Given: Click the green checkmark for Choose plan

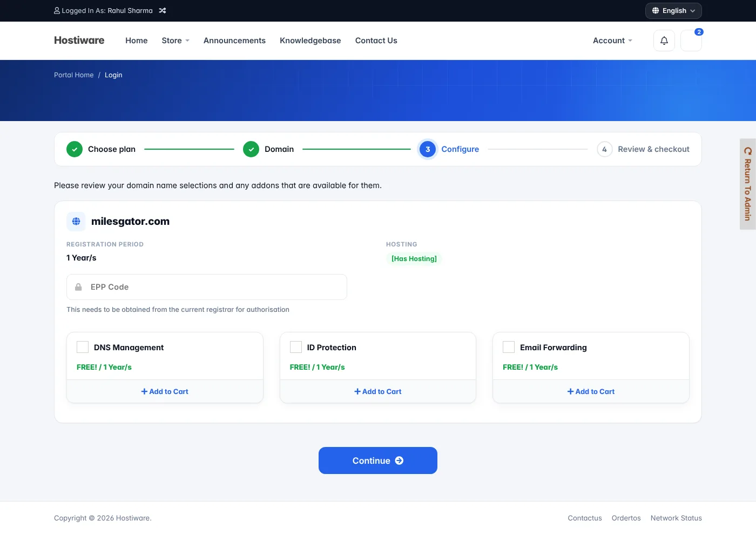Looking at the screenshot, I should (75, 149).
